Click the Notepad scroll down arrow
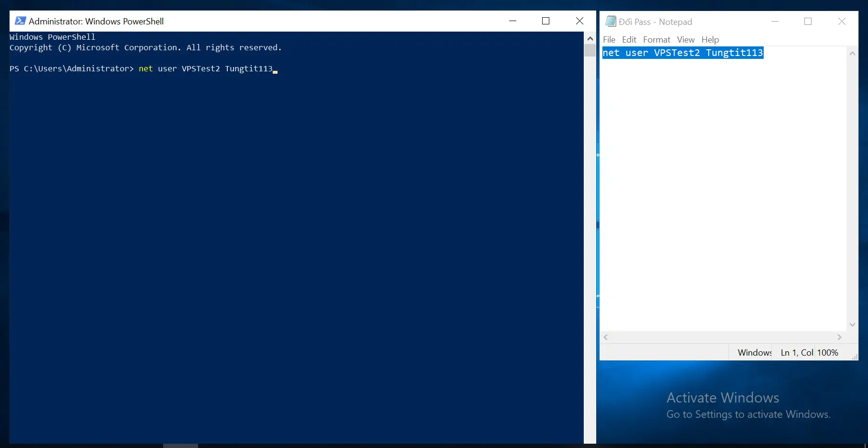The image size is (868, 448). [852, 325]
